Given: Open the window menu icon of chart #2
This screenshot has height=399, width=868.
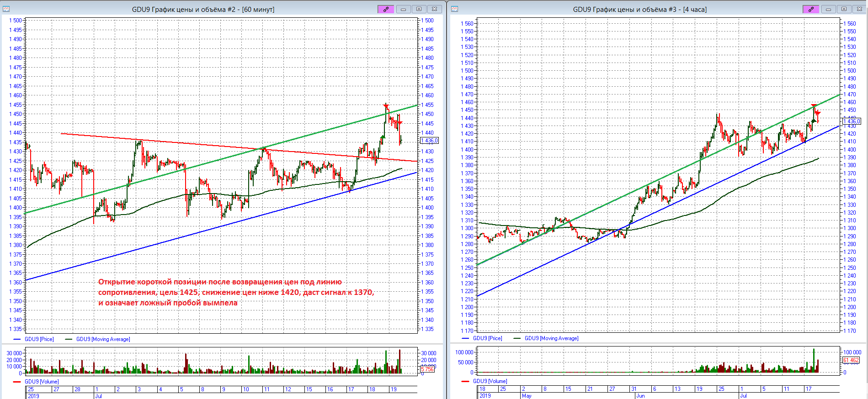Looking at the screenshot, I should (x=6, y=9).
